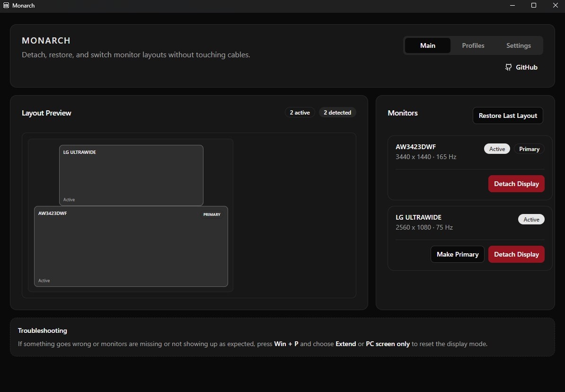Click the 2 detected status badge
The image size is (565, 392).
coord(337,113)
